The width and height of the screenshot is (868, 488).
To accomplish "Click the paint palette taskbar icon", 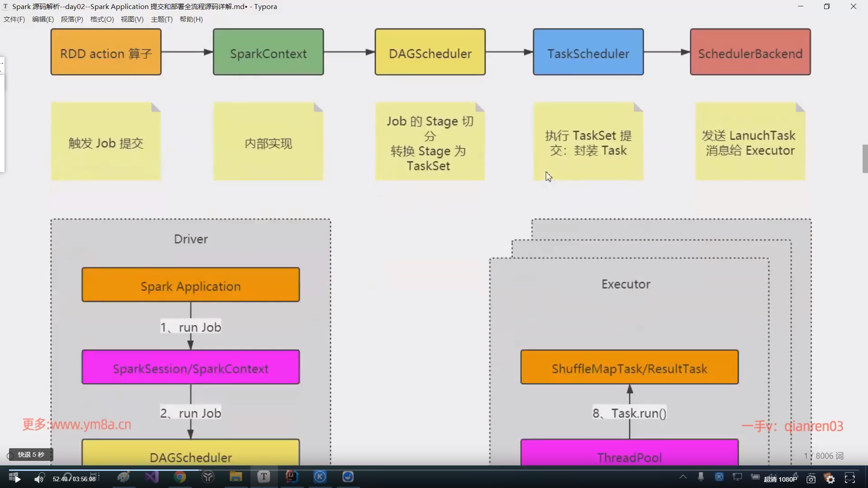I will [123, 477].
